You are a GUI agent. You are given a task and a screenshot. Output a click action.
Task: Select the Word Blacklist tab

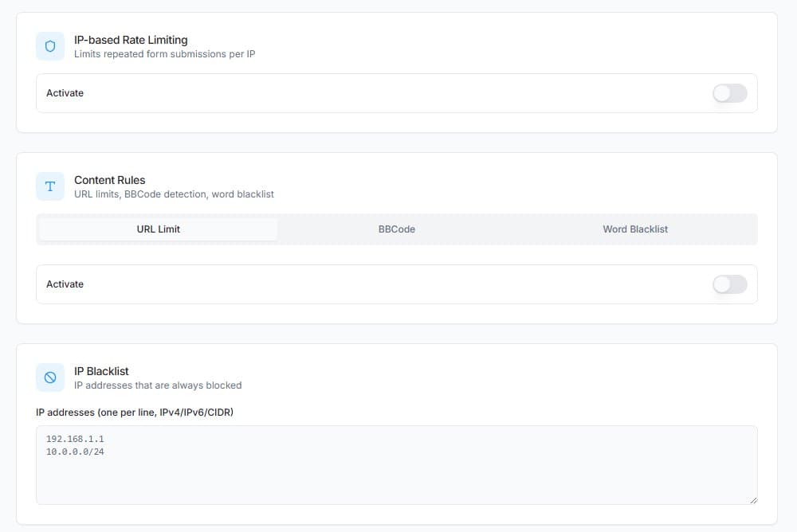[635, 229]
